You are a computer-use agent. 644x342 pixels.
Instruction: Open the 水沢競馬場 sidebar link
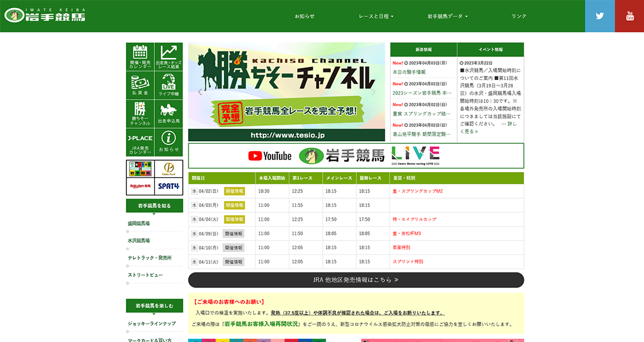(139, 241)
